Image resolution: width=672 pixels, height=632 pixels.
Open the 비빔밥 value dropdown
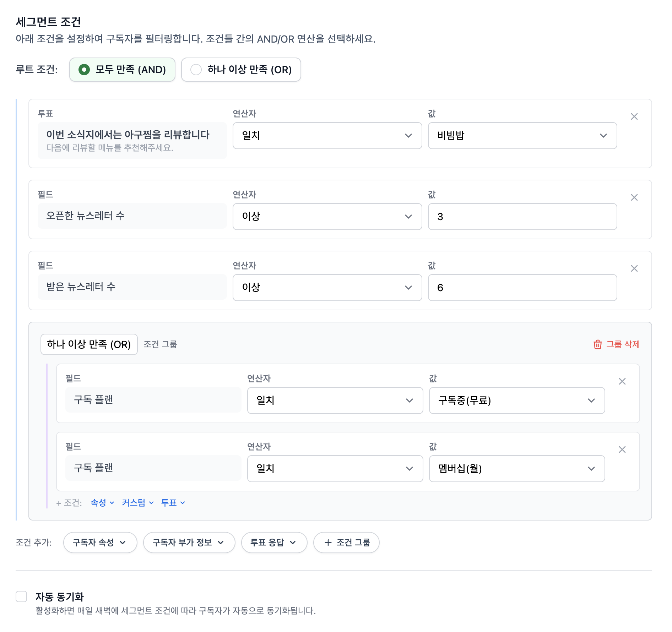pos(522,136)
